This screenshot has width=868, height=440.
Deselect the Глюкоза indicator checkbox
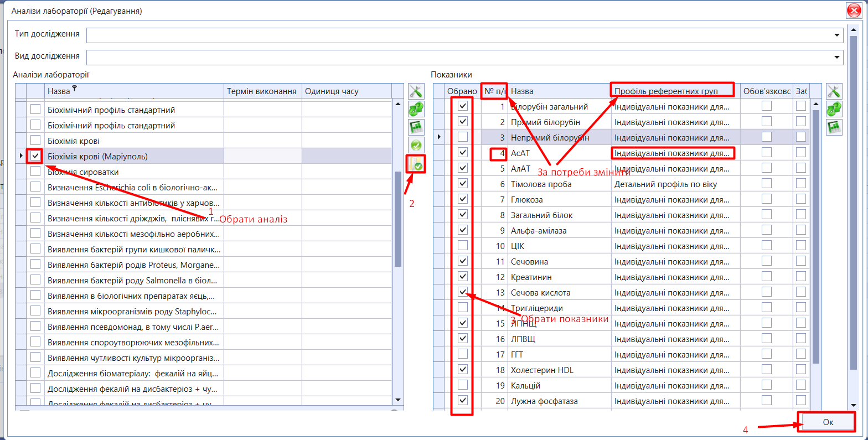[x=463, y=199]
